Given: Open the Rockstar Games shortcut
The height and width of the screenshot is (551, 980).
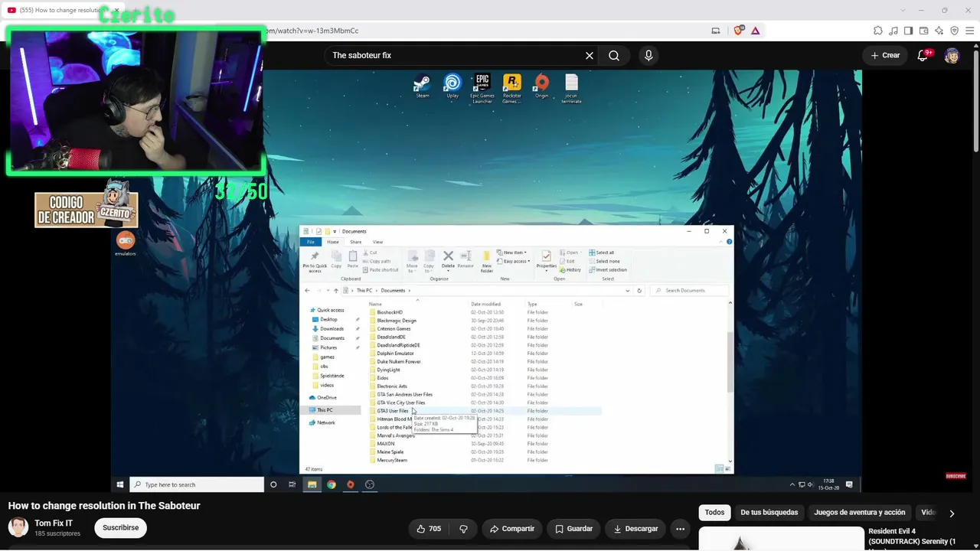Looking at the screenshot, I should tap(512, 88).
